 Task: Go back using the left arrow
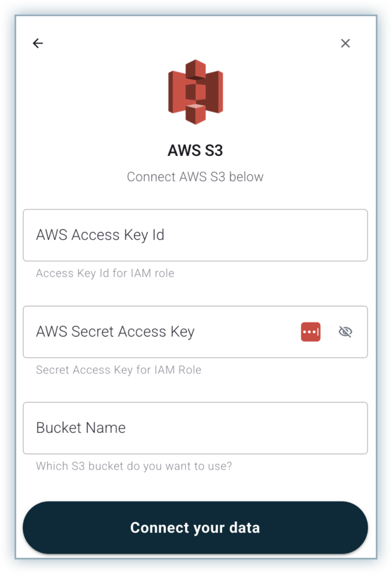coord(38,43)
